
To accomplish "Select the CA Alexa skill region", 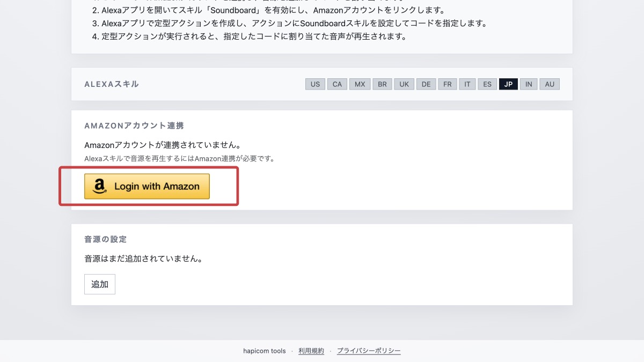I will [x=337, y=84].
